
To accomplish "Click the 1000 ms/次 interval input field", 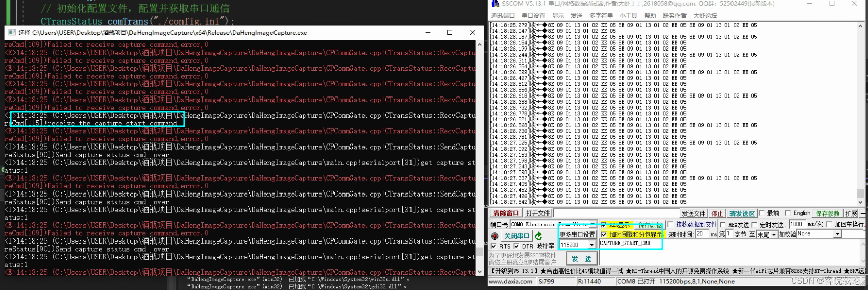I will pos(797,224).
